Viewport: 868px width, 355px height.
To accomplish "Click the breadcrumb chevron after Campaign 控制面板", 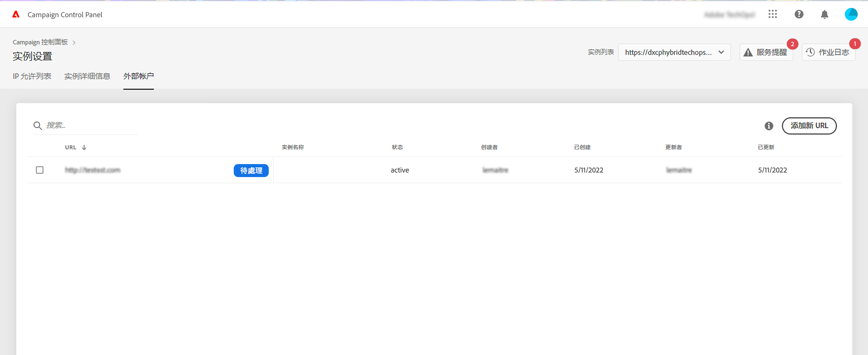I will point(74,43).
